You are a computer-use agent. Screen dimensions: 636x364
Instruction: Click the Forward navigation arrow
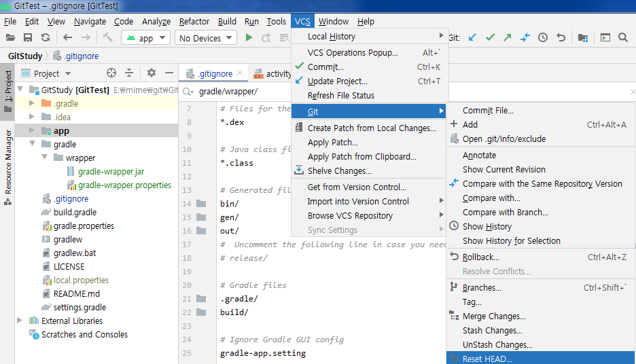86,38
